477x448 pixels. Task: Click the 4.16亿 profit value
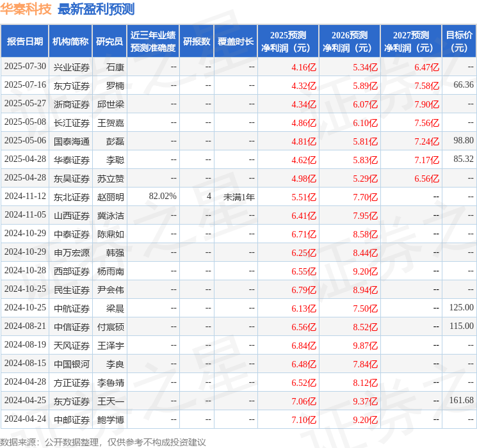click(303, 67)
